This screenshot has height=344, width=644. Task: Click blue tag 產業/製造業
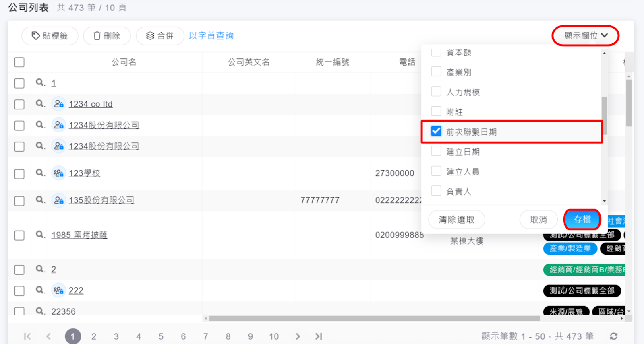pos(570,248)
